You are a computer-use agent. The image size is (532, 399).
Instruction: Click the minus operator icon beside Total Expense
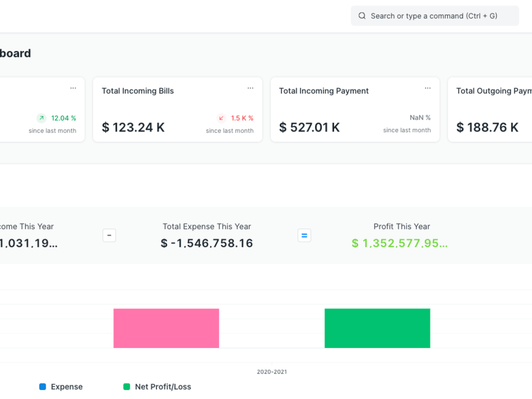tap(109, 235)
